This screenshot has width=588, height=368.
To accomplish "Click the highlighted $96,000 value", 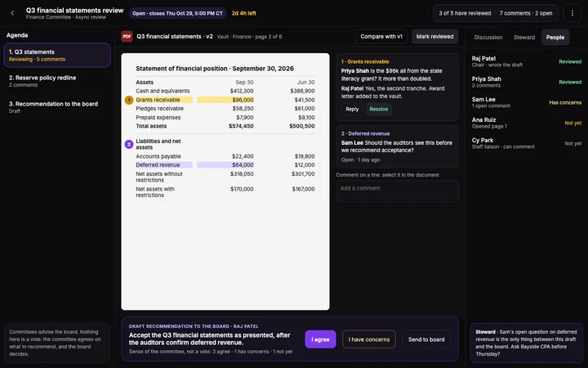I will tap(225, 100).
